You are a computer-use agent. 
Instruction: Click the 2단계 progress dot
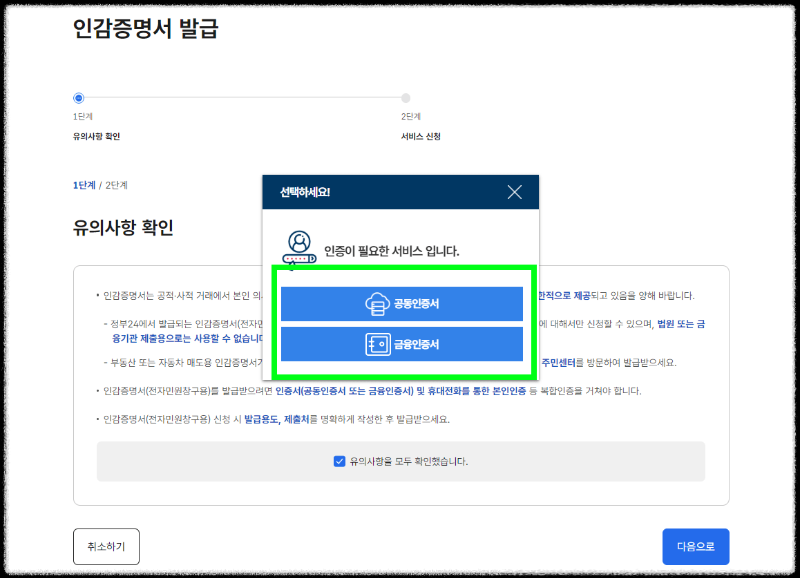(x=405, y=98)
